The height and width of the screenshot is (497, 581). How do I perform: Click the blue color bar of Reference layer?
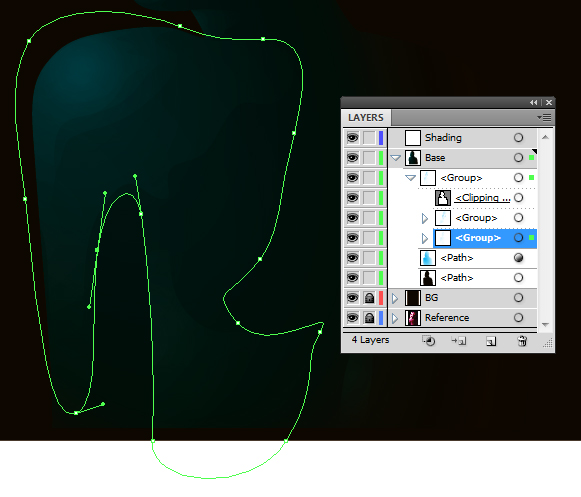click(381, 318)
